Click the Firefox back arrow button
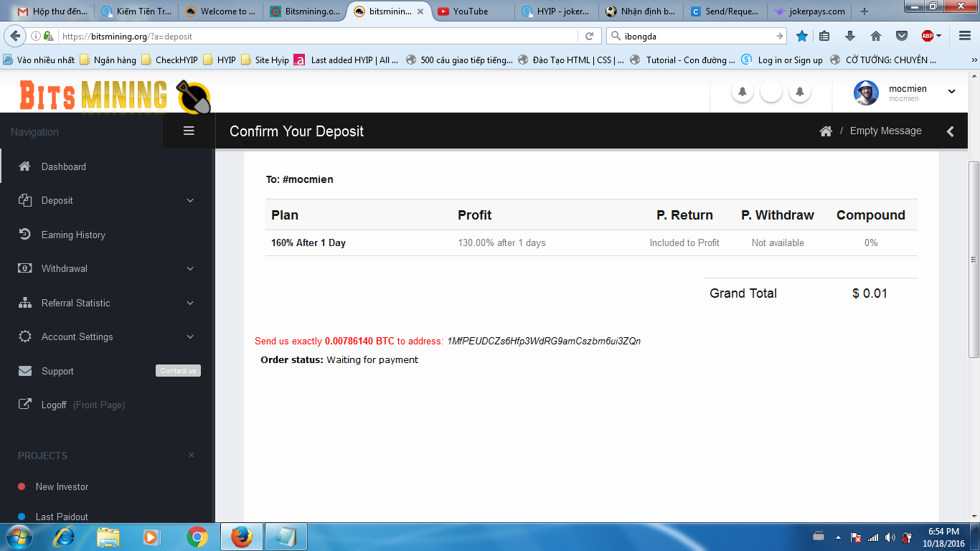 [x=15, y=36]
